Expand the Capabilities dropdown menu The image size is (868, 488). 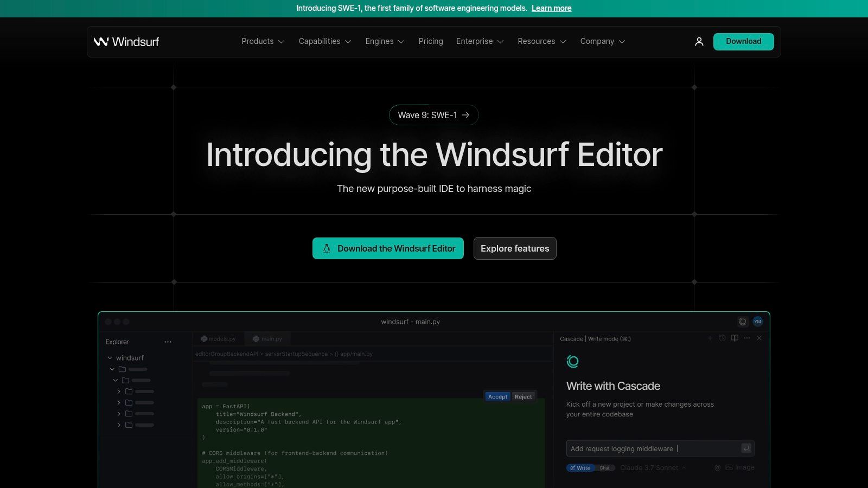[325, 41]
